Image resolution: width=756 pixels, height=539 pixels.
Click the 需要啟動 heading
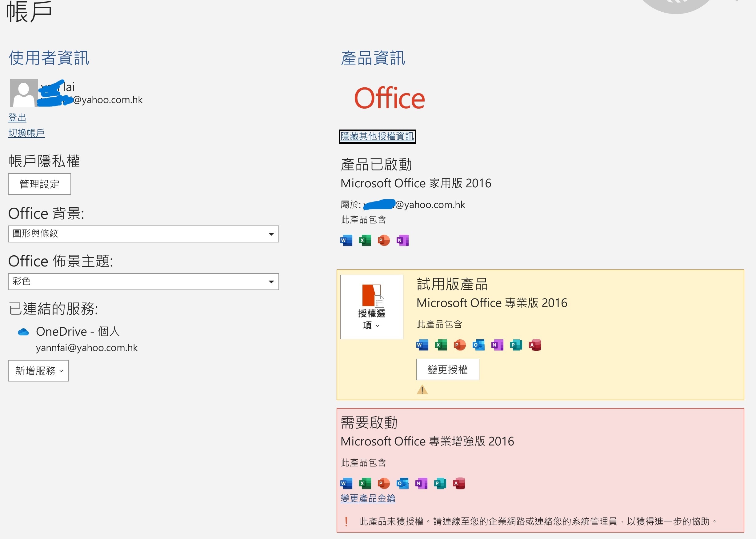point(369,422)
